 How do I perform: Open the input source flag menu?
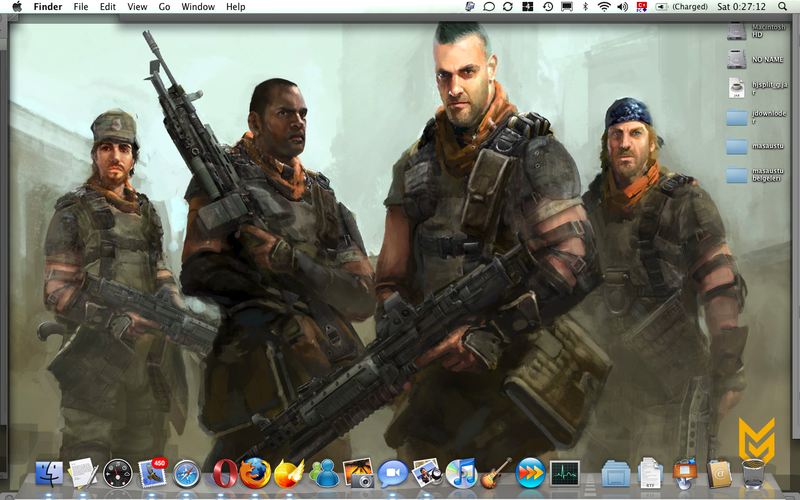(642, 7)
